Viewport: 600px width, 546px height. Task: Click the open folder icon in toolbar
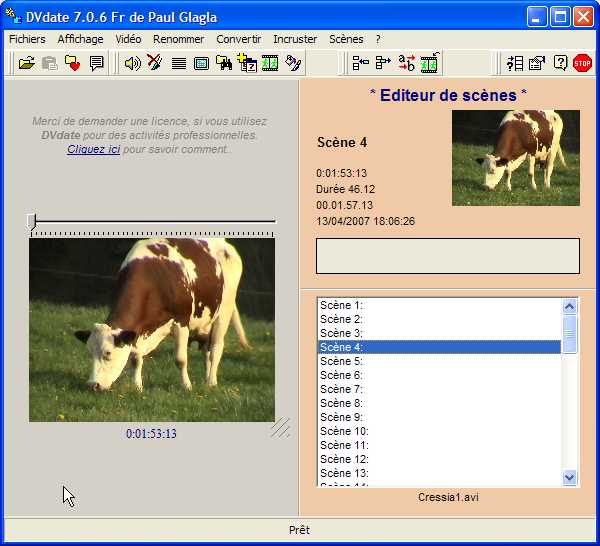click(26, 63)
